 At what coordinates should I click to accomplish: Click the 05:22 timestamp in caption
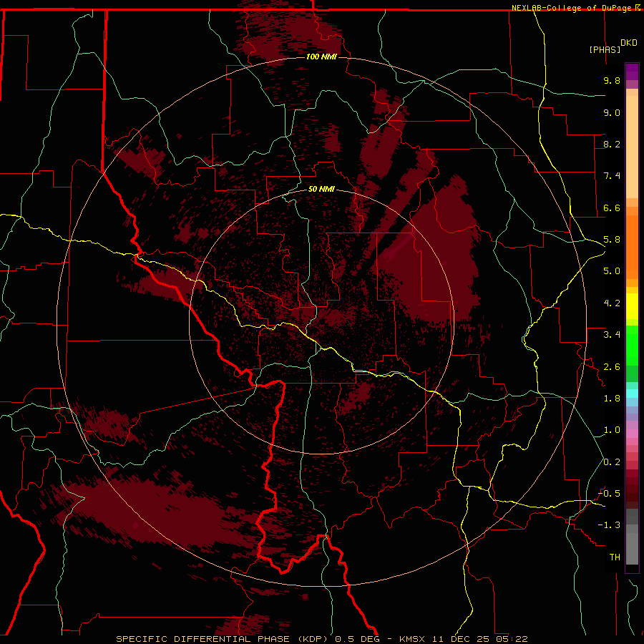tap(512, 639)
